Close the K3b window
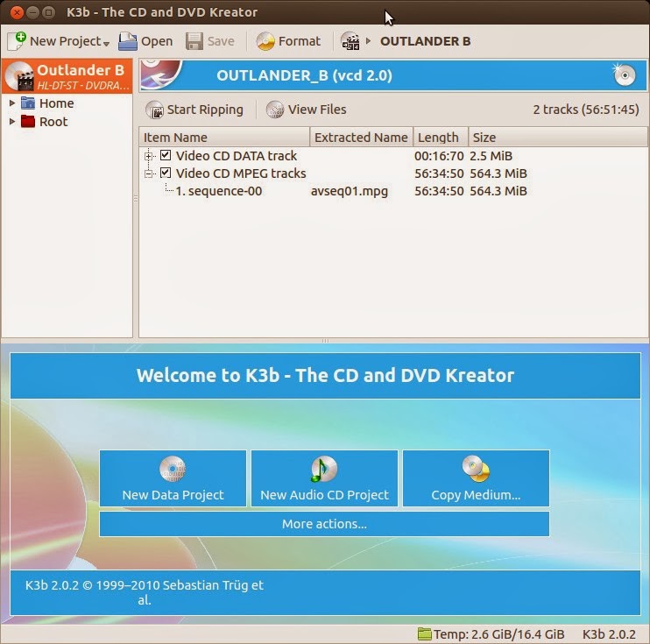The height and width of the screenshot is (644, 650). tap(17, 12)
